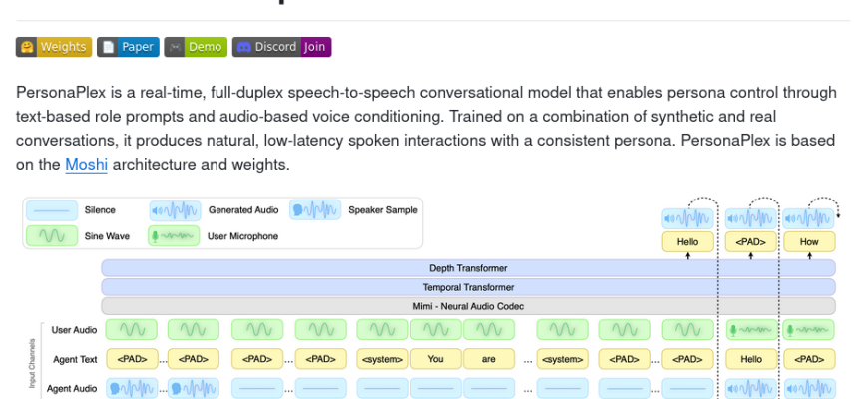Screen dimensions: 868x399
Task: Follow the Moshi hyperlink
Action: click(86, 165)
